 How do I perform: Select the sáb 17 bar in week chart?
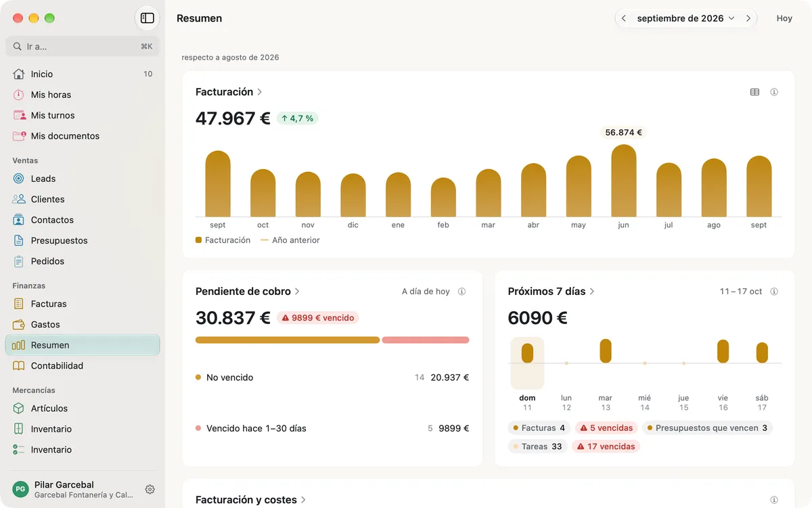pos(762,352)
